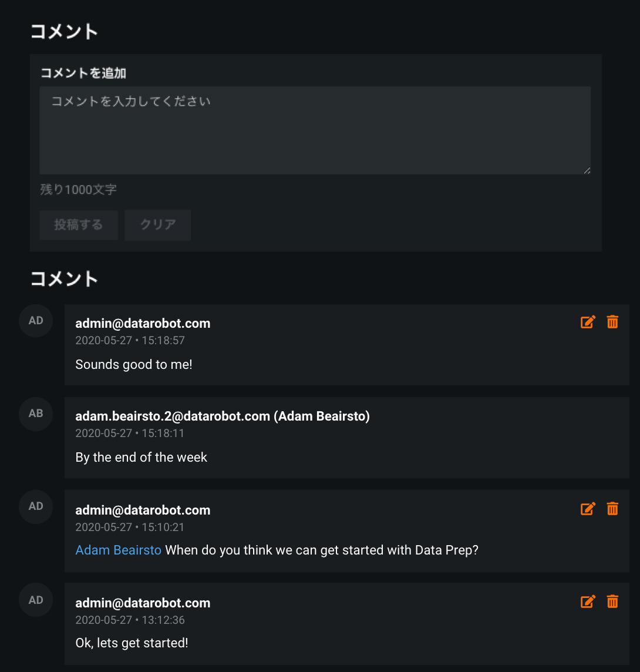Click the 投稿する post button
This screenshot has width=640, height=672.
[79, 225]
